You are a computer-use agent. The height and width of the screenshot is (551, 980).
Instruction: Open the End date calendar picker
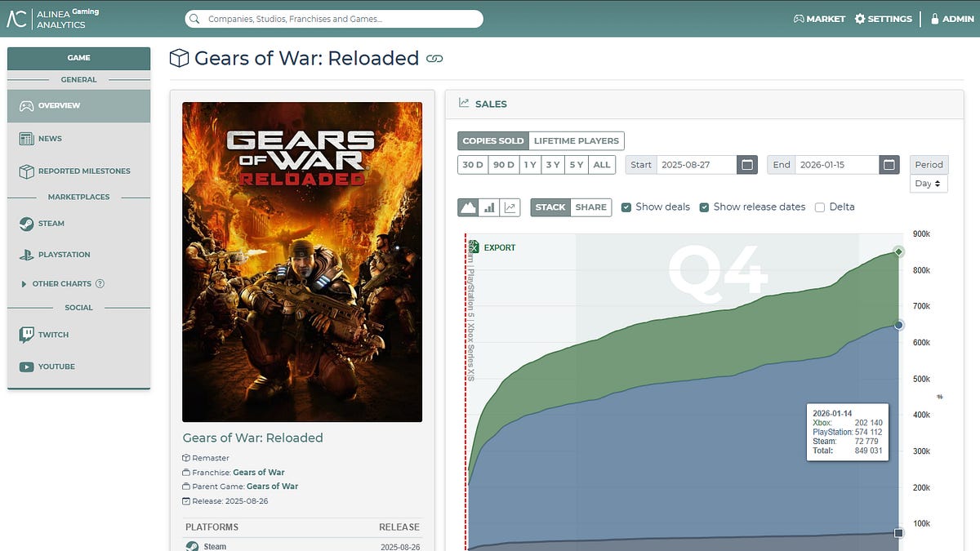click(x=889, y=165)
